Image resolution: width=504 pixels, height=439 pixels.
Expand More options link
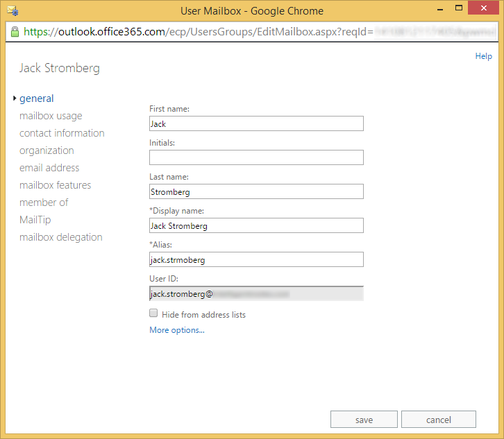click(177, 330)
